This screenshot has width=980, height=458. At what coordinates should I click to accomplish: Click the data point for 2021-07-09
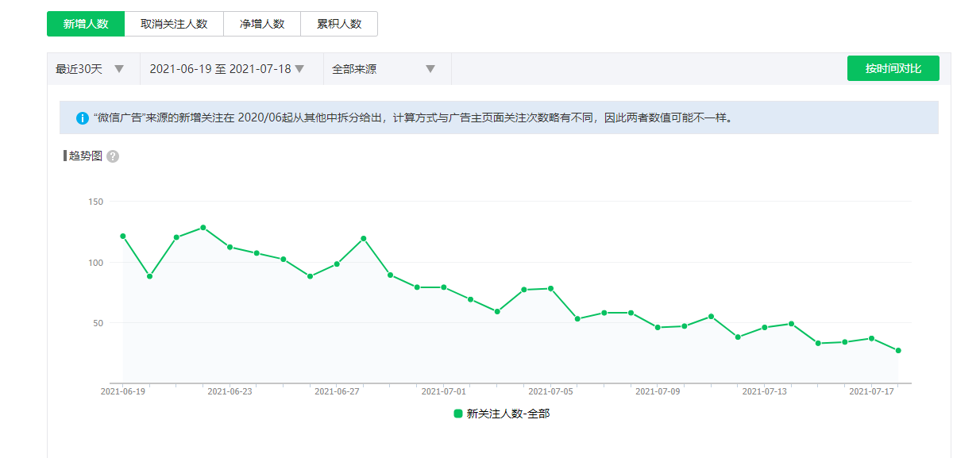[x=658, y=327]
